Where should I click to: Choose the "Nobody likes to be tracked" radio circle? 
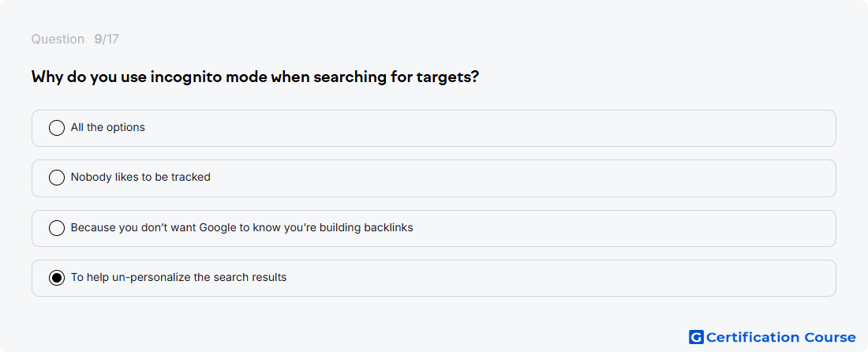tap(57, 178)
